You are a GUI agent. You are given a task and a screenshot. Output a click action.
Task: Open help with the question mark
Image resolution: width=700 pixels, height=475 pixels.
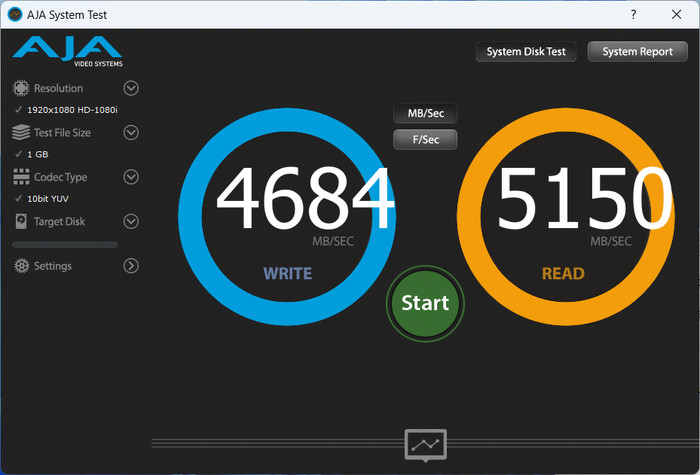633,14
